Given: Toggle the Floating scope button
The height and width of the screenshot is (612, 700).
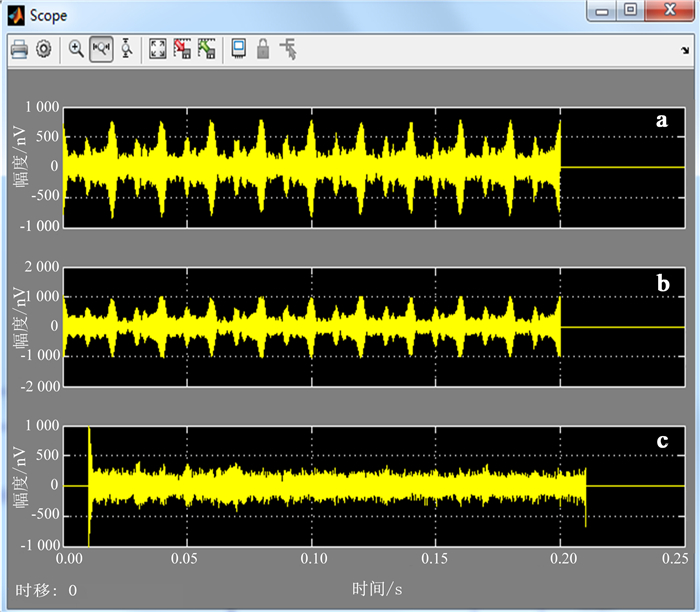Looking at the screenshot, I should click(238, 48).
